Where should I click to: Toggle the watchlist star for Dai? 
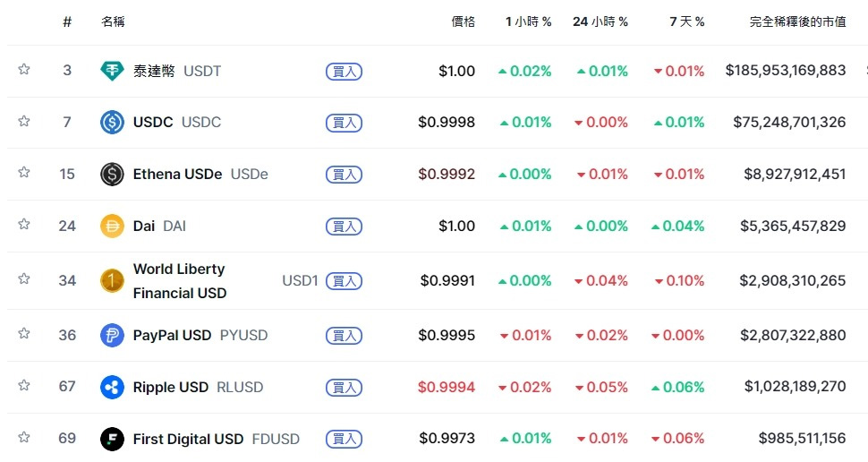tap(24, 225)
